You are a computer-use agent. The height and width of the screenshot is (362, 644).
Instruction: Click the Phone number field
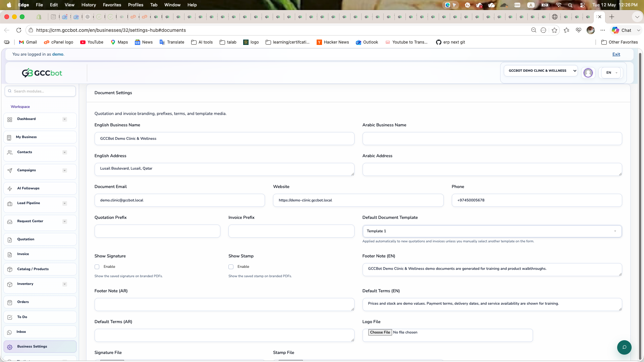[537, 200]
